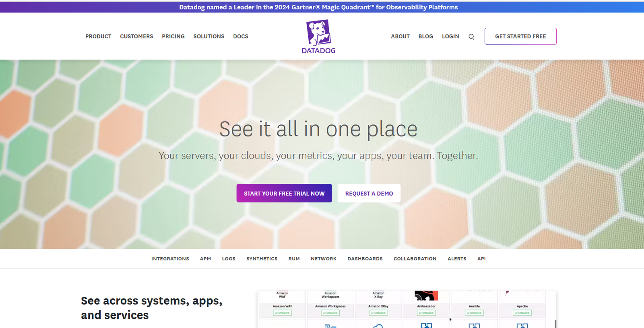Image resolution: width=644 pixels, height=328 pixels.
Task: Click Installed badge under Amazon Workspaces
Action: click(x=330, y=313)
